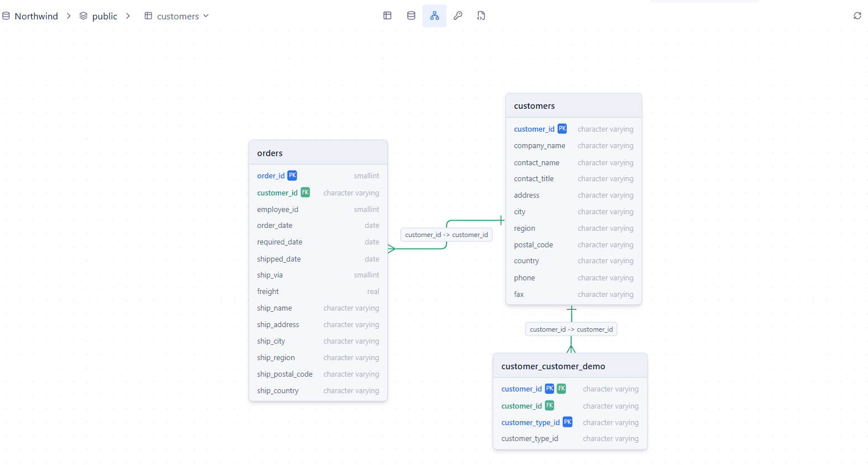Select the ship_country column
Screen dimensions: 868x465
pos(318,391)
